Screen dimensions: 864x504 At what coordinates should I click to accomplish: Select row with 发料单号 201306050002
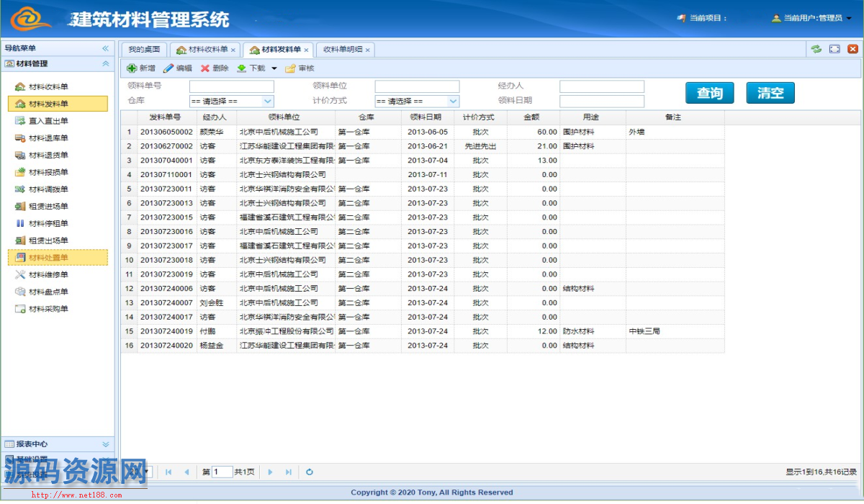tap(423, 132)
